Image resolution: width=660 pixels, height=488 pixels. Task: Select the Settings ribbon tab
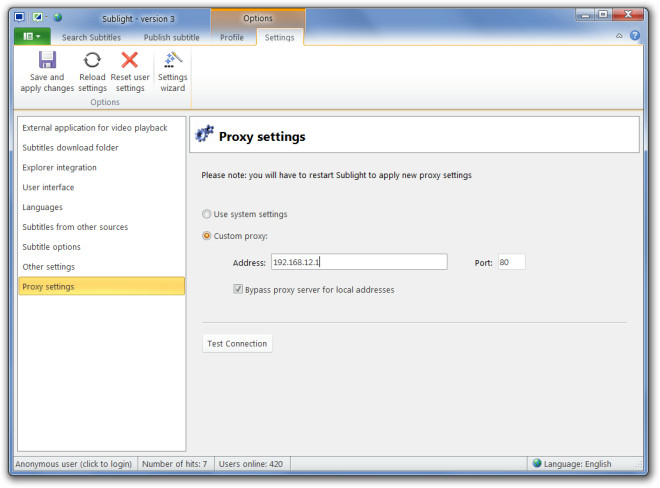pos(279,37)
